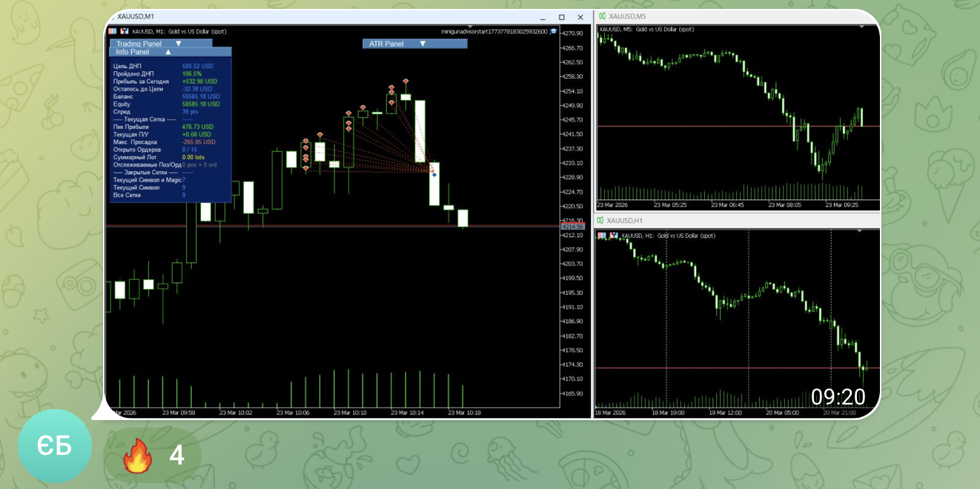Open Depth of Market icon in M1 chart
The width and height of the screenshot is (980, 489).
(x=124, y=31)
